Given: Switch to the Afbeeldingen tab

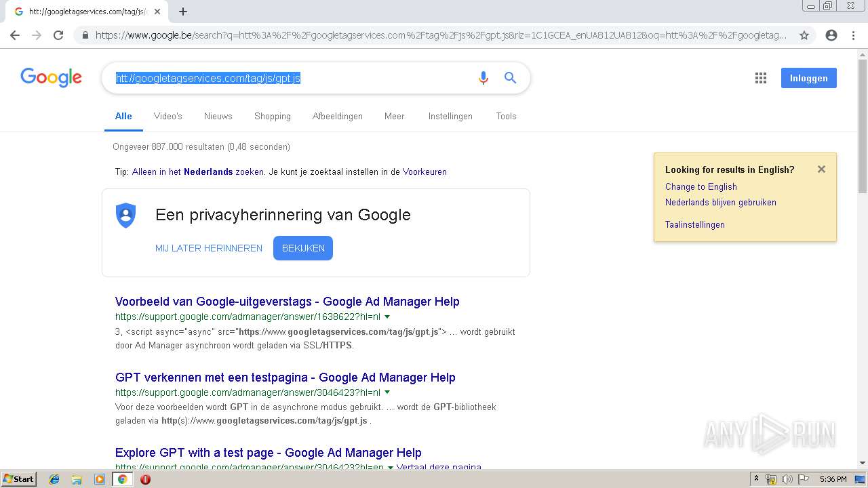Looking at the screenshot, I should [x=338, y=116].
